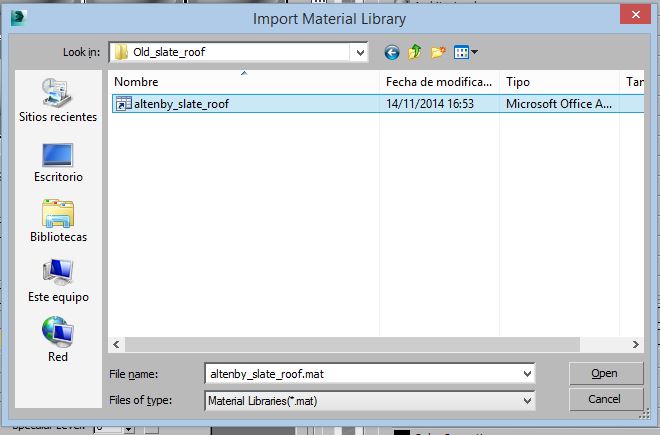Sort files by Nombre column

[243, 81]
